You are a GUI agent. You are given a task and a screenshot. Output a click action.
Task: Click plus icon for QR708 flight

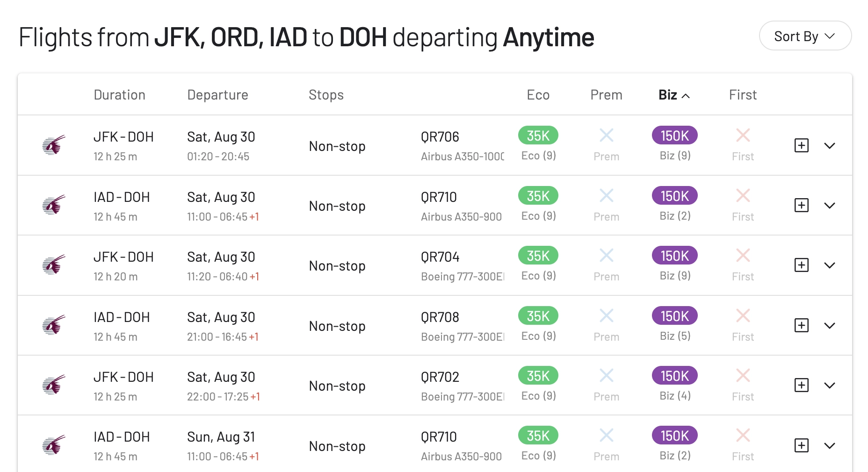tap(802, 325)
